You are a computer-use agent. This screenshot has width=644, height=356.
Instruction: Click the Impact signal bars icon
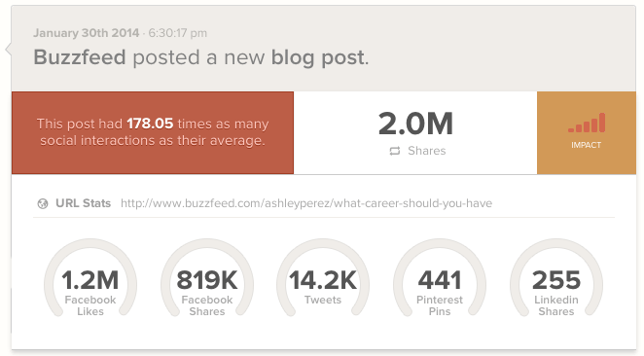click(587, 123)
